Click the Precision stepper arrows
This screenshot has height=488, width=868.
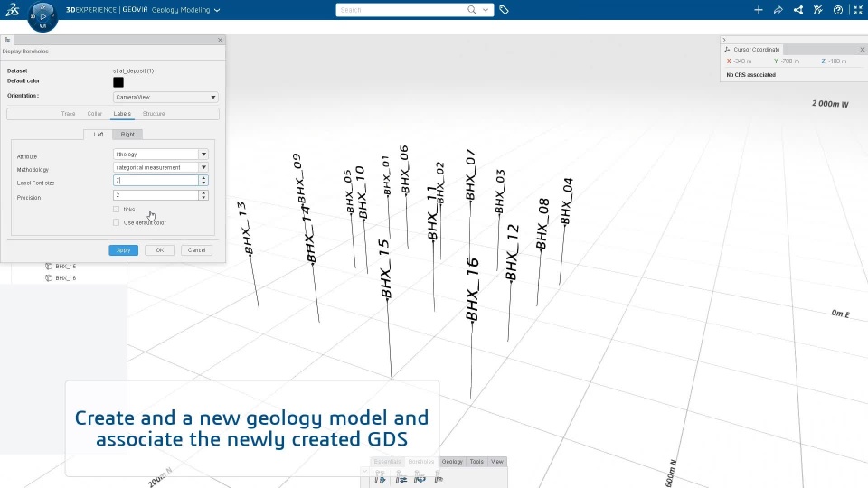pyautogui.click(x=203, y=195)
